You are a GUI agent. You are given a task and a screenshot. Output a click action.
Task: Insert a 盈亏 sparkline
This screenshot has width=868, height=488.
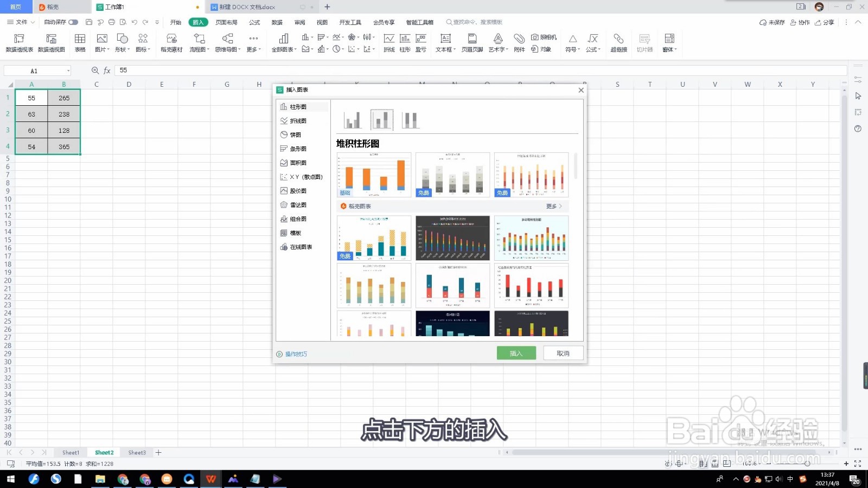coord(420,42)
